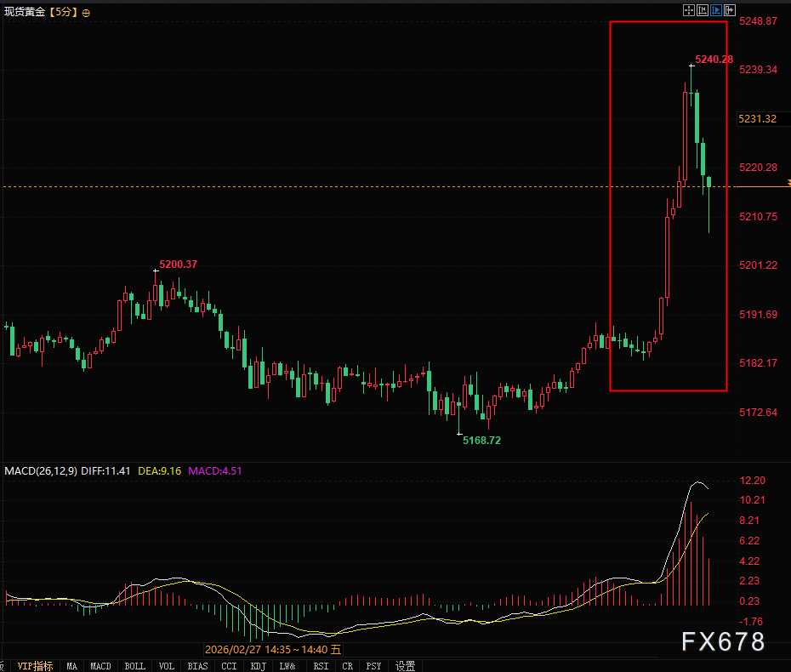Viewport: 791px width, 672px height.
Task: Click the 5240.28 high price marker
Action: tap(714, 60)
